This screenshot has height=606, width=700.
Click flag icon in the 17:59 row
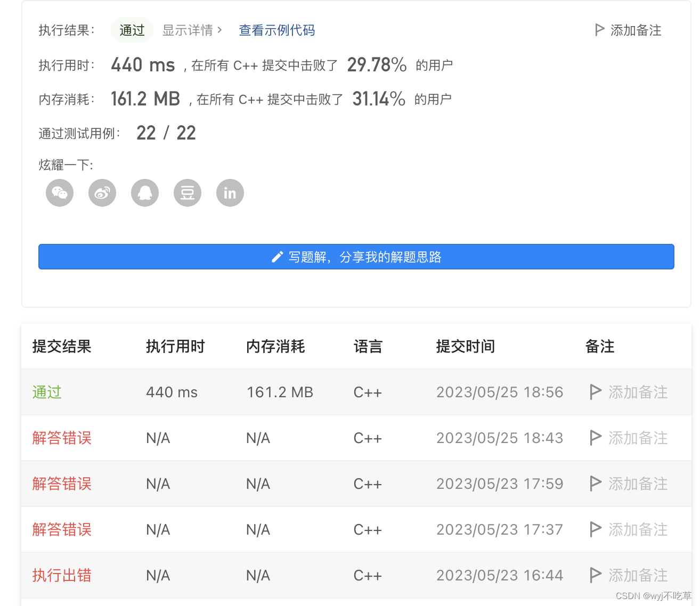click(596, 484)
